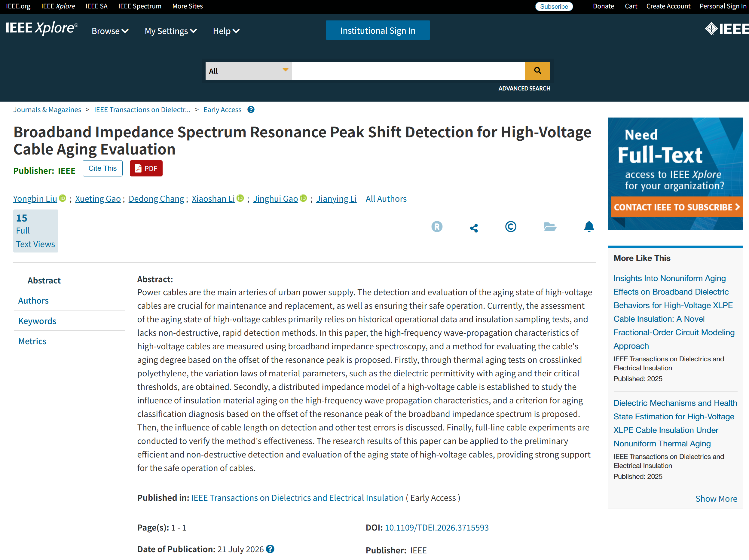Open Dielectric Mechanisms and Health State article

click(675, 423)
